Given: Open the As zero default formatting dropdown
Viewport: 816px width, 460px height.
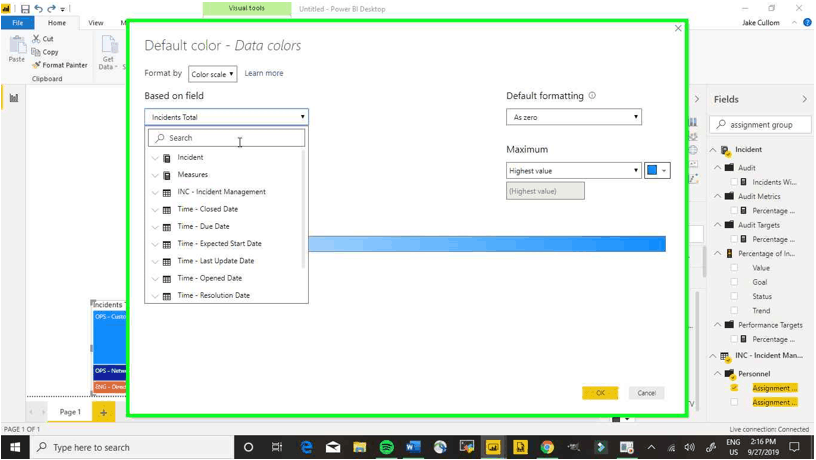Looking at the screenshot, I should (x=573, y=117).
